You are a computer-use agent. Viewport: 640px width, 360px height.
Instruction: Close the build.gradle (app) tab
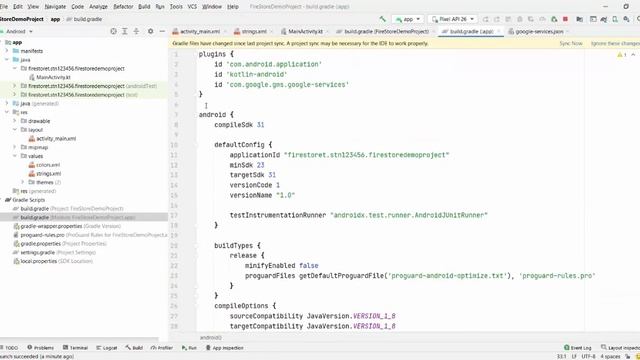click(x=498, y=31)
